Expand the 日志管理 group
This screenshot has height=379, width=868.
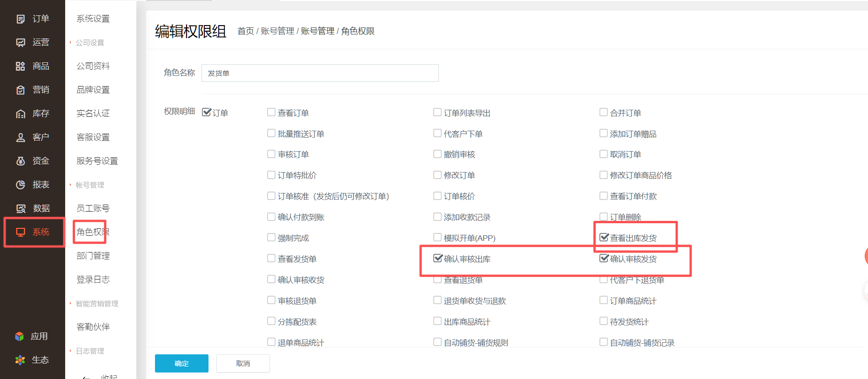pos(90,351)
